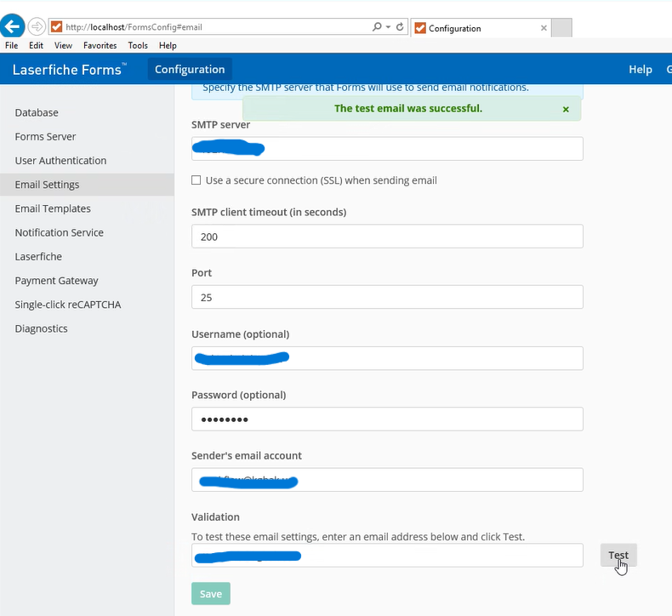Click the Laserfiche Forms logo
The width and height of the screenshot is (672, 616).
point(69,70)
